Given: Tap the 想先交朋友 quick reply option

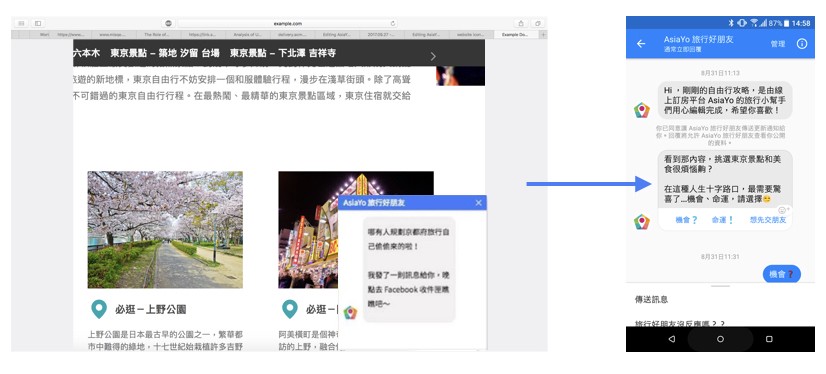Looking at the screenshot, I should pos(768,220).
